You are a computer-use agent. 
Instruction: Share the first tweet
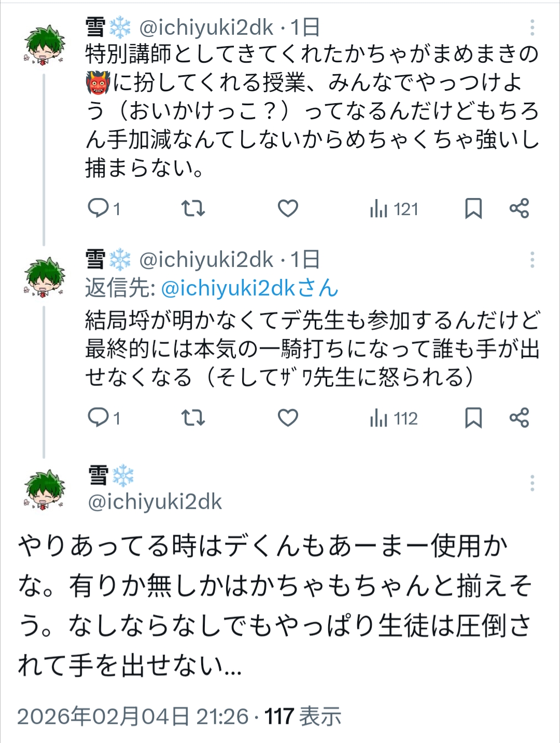click(519, 208)
